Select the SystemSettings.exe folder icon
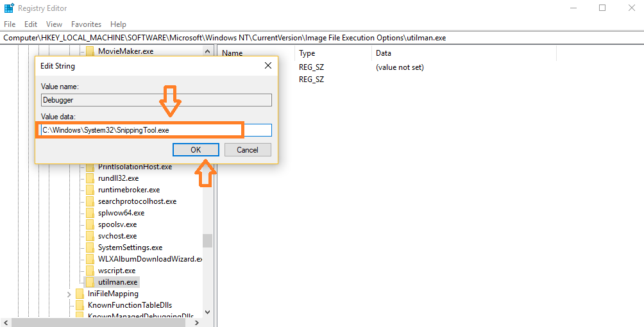Image resolution: width=644 pixels, height=327 pixels. pyautogui.click(x=90, y=247)
